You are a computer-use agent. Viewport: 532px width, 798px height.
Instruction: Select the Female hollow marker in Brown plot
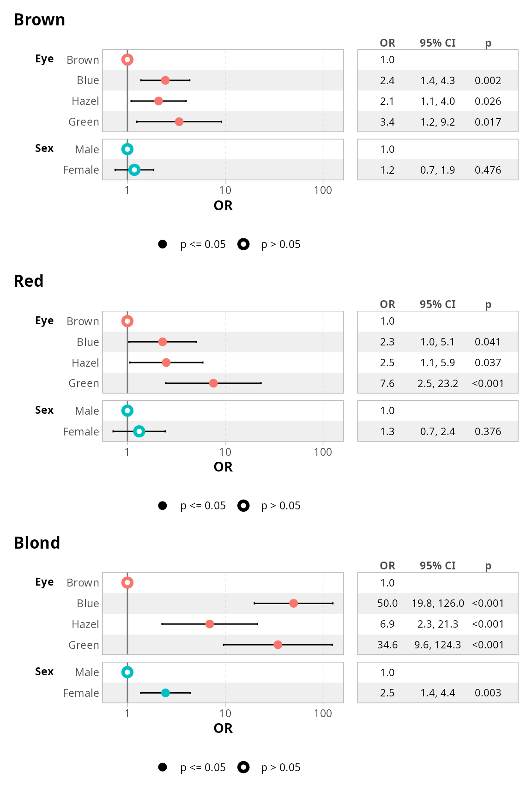[x=134, y=170]
